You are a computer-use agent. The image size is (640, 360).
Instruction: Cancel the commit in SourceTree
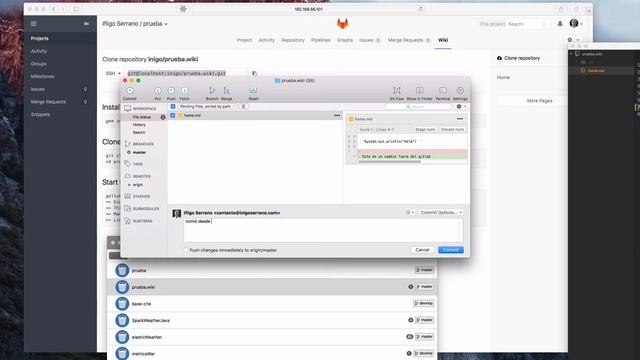pyautogui.click(x=422, y=250)
